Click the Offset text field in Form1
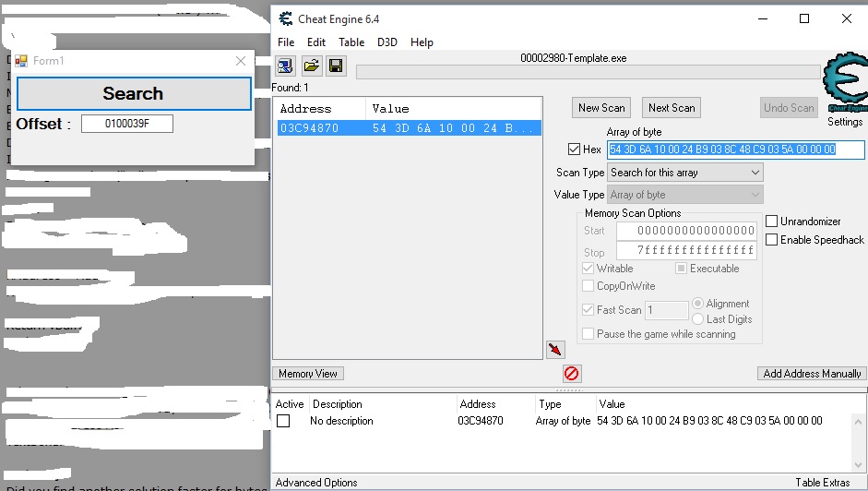868x491 pixels. (126, 124)
